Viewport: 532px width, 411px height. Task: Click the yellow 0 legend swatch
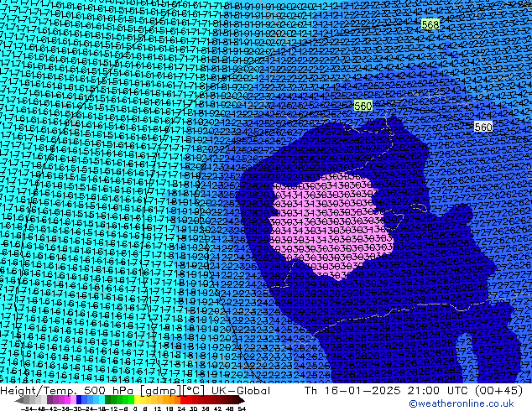click(138, 399)
